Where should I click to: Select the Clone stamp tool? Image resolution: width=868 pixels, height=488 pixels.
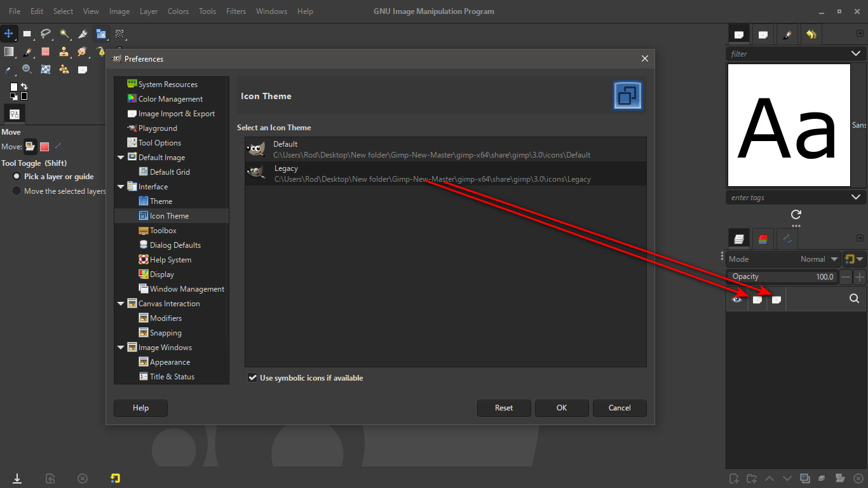(64, 51)
